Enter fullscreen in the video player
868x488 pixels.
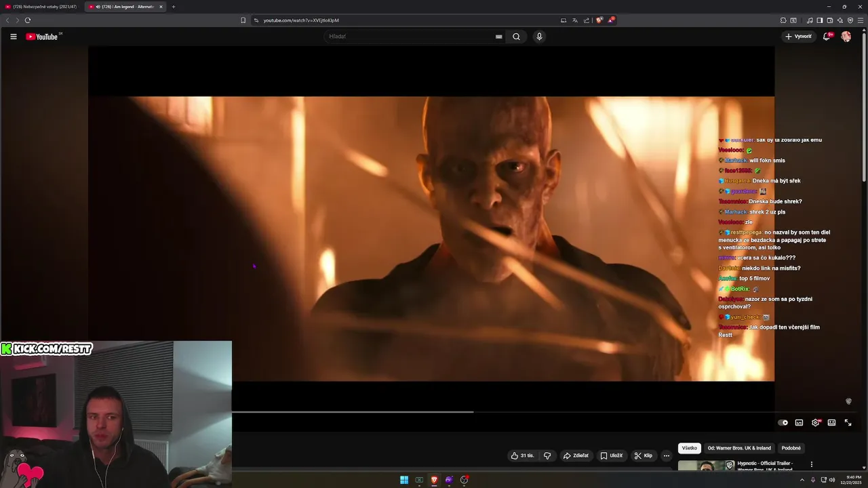[848, 422]
